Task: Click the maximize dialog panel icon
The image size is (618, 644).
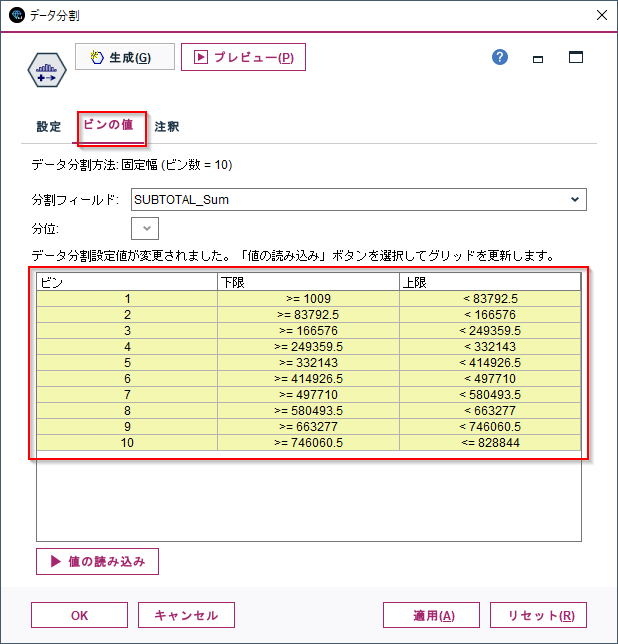Action: coord(576,57)
